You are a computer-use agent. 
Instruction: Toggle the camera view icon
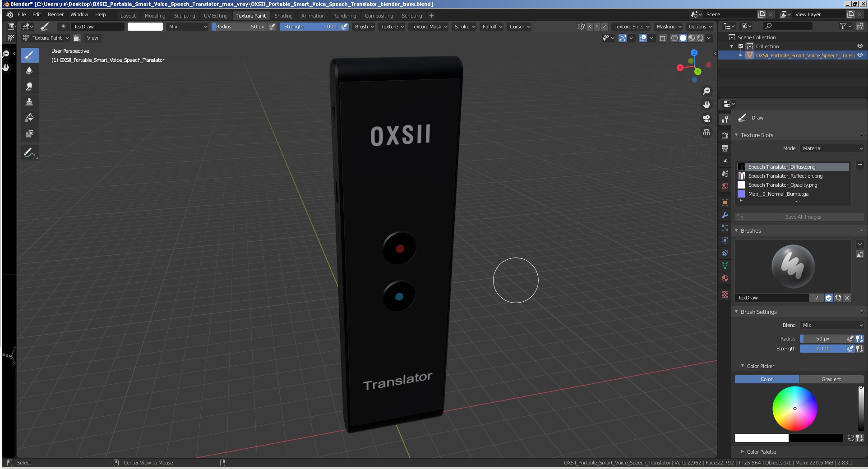(x=706, y=119)
